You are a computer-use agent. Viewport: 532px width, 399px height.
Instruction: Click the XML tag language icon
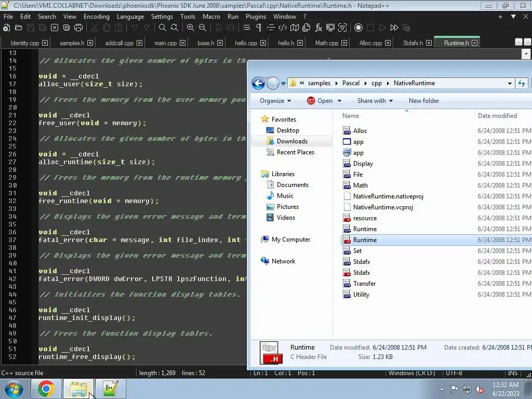pos(282,28)
